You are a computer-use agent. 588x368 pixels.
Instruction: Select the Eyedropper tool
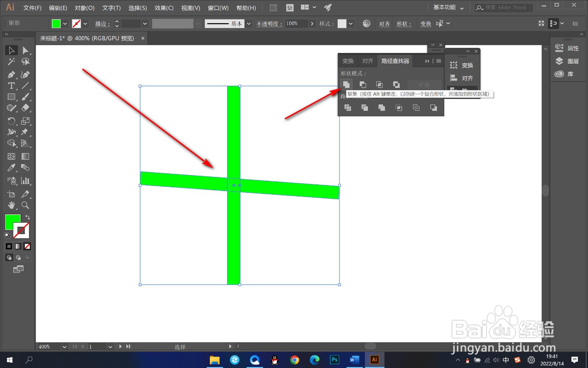pos(11,168)
